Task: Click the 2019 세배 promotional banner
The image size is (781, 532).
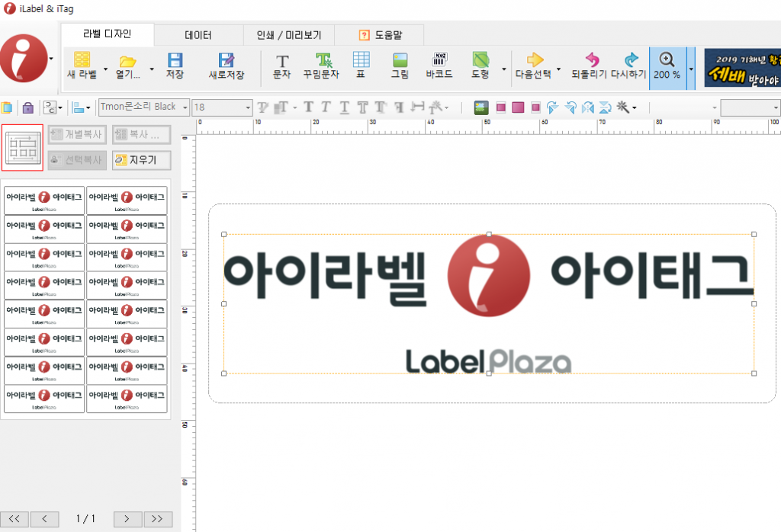Action: pyautogui.click(x=743, y=68)
